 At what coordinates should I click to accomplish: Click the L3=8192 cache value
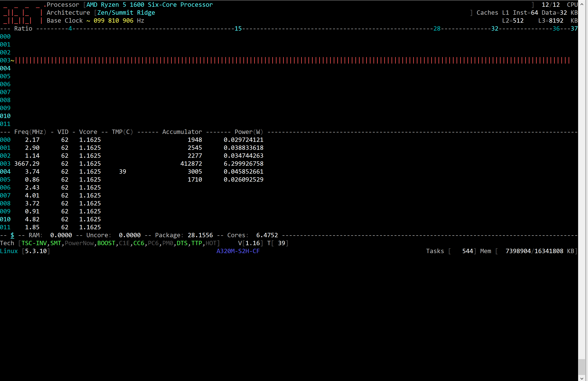551,20
